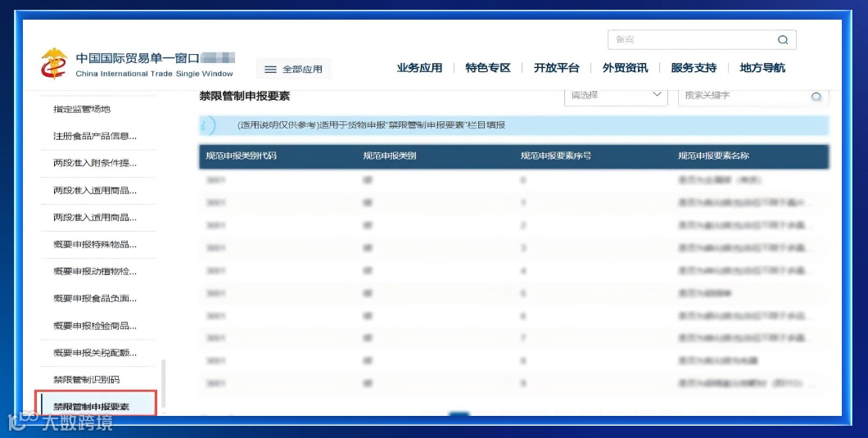
Task: Click the search icon in the keyword search field
Action: point(816,97)
